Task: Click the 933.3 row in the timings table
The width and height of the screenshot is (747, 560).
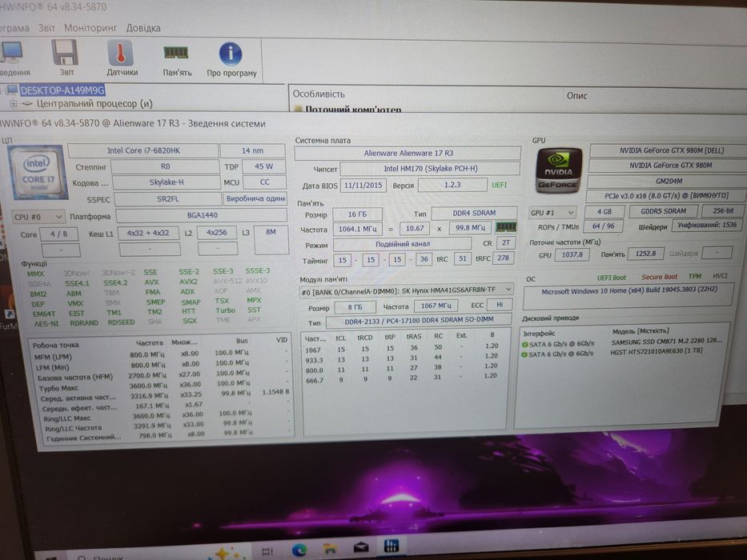Action: click(402, 359)
